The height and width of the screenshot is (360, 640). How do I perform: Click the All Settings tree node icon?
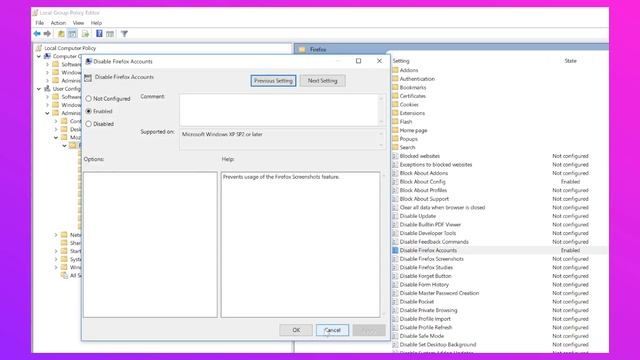(x=64, y=276)
